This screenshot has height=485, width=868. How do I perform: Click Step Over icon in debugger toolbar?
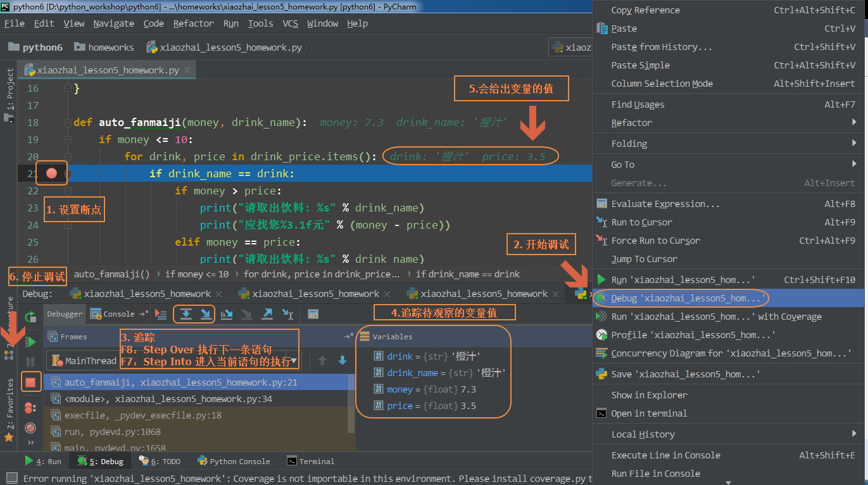[186, 314]
